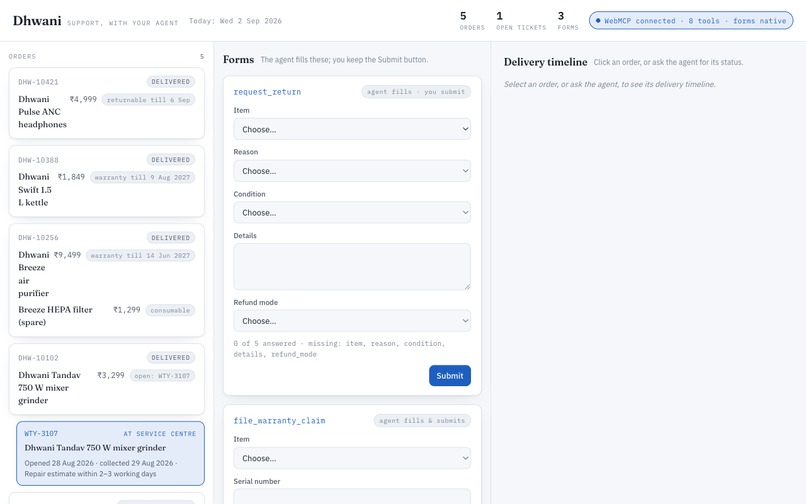806x504 pixels.
Task: Select order DHW-10388 Swift kettle
Action: pyautogui.click(x=106, y=181)
